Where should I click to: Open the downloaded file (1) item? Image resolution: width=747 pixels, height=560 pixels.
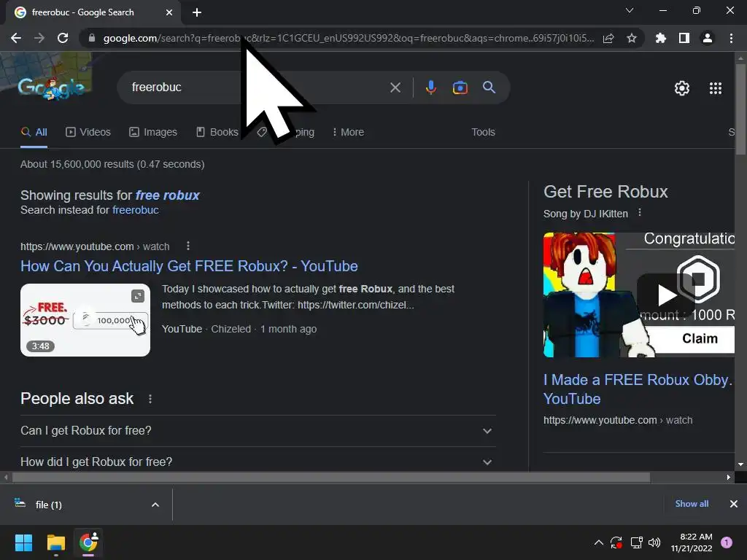pyautogui.click(x=49, y=505)
